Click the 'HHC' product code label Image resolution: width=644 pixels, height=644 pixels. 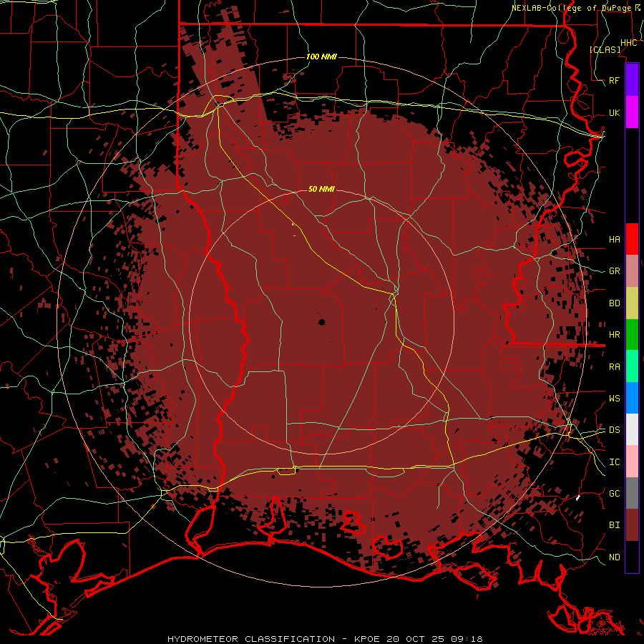[628, 43]
